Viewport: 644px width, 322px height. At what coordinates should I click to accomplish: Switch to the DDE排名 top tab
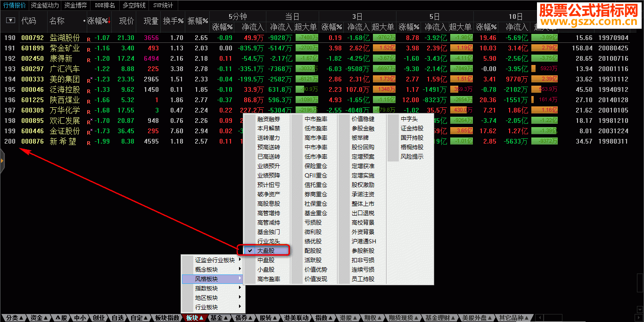(105, 5)
